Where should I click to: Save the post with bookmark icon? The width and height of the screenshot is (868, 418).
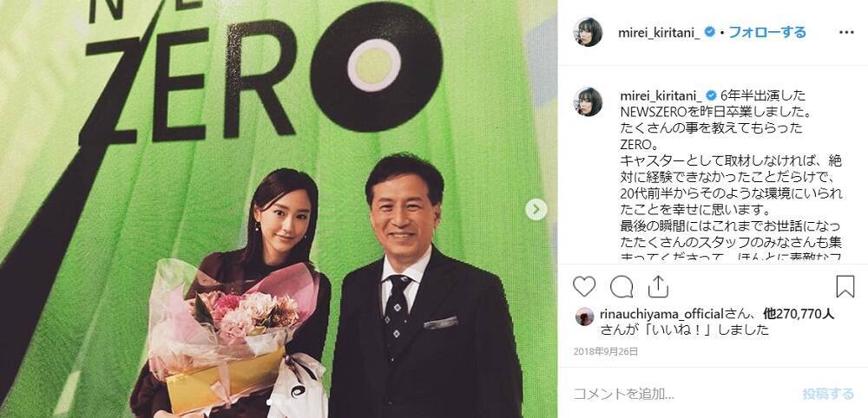tap(845, 286)
